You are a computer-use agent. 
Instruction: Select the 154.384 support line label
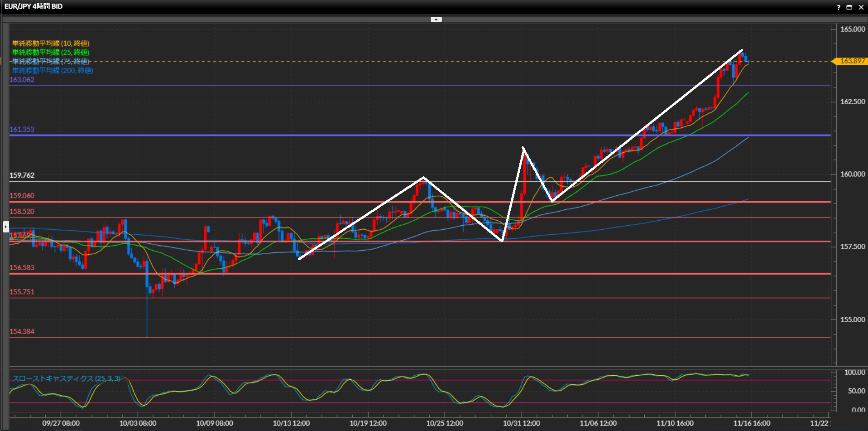pyautogui.click(x=22, y=332)
